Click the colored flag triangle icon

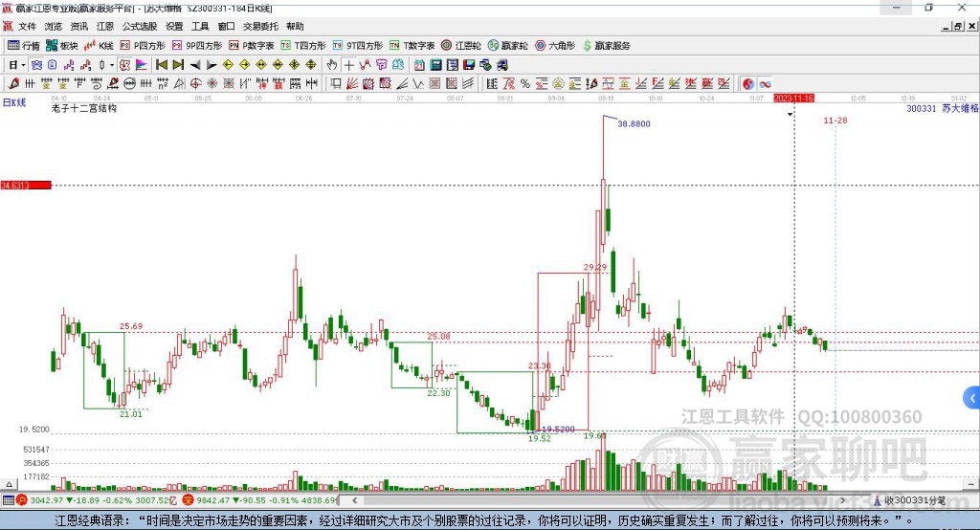click(x=142, y=65)
